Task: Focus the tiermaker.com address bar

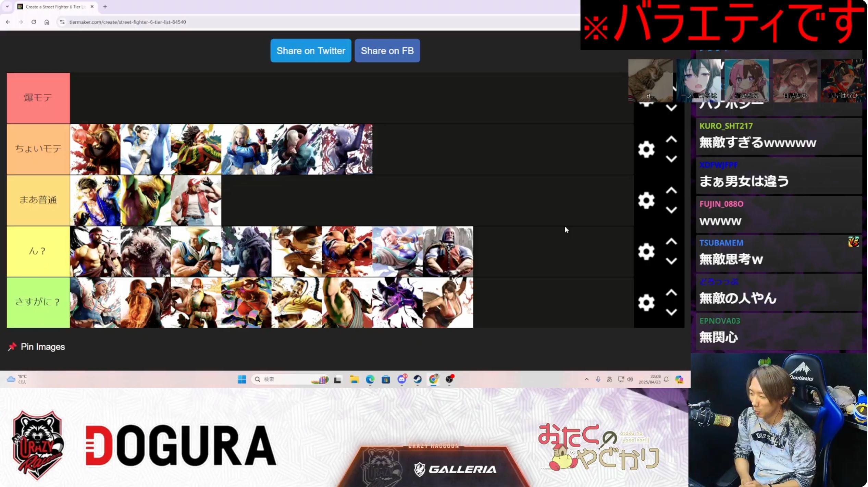Action: click(127, 22)
